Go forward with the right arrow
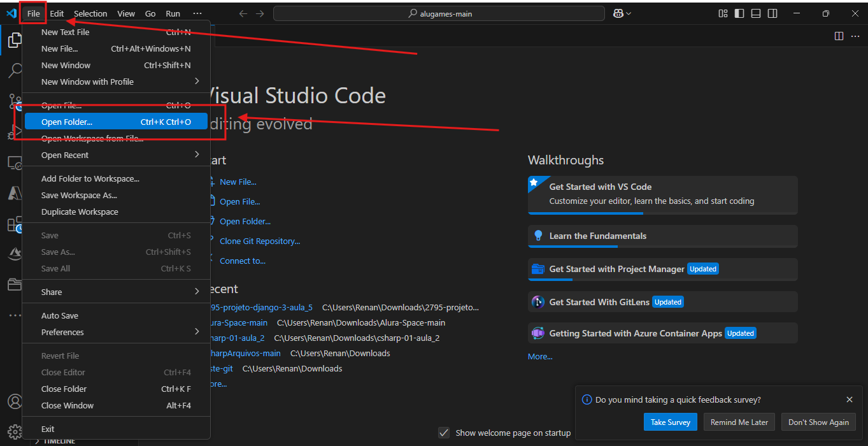 tap(260, 13)
